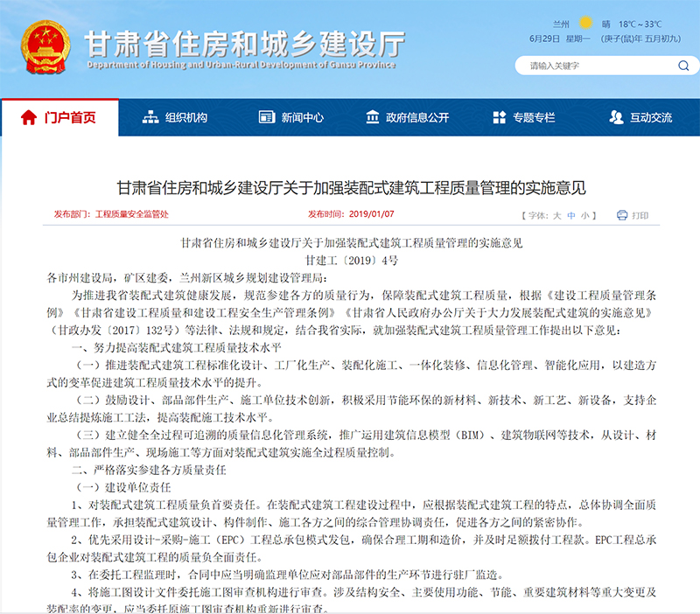Set font size to 小 (small)
The image size is (700, 614).
click(584, 214)
